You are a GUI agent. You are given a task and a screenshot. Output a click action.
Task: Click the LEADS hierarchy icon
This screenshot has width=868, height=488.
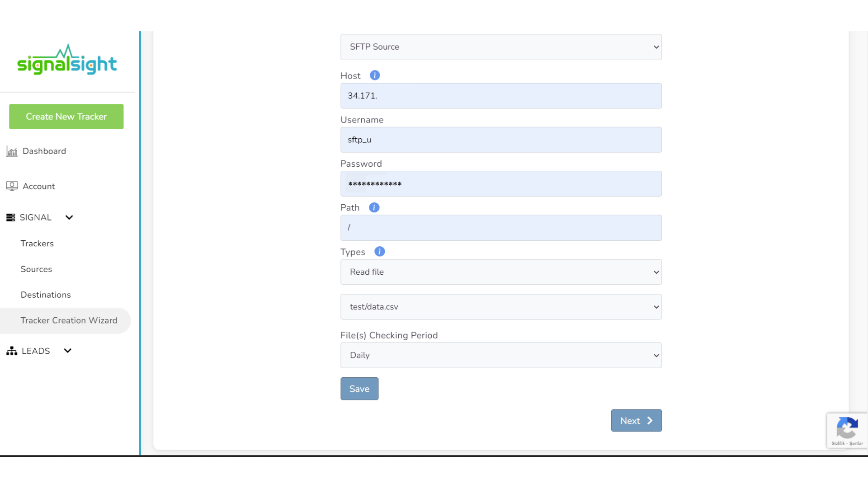12,351
